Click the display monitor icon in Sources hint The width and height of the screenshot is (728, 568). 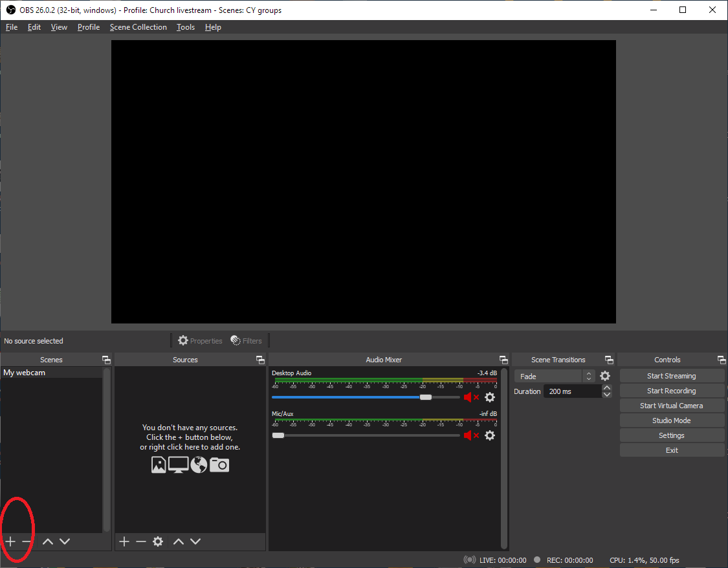click(179, 464)
